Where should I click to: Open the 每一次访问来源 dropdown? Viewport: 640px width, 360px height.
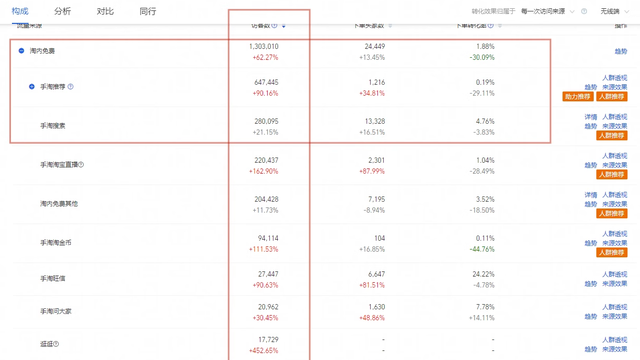[x=547, y=11]
